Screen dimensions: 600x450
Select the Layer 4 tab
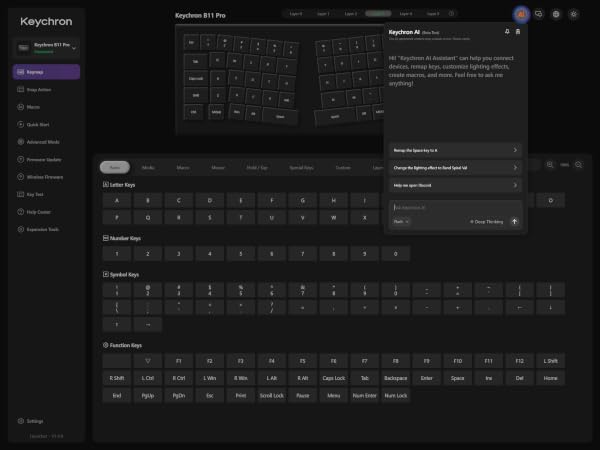(x=406, y=14)
